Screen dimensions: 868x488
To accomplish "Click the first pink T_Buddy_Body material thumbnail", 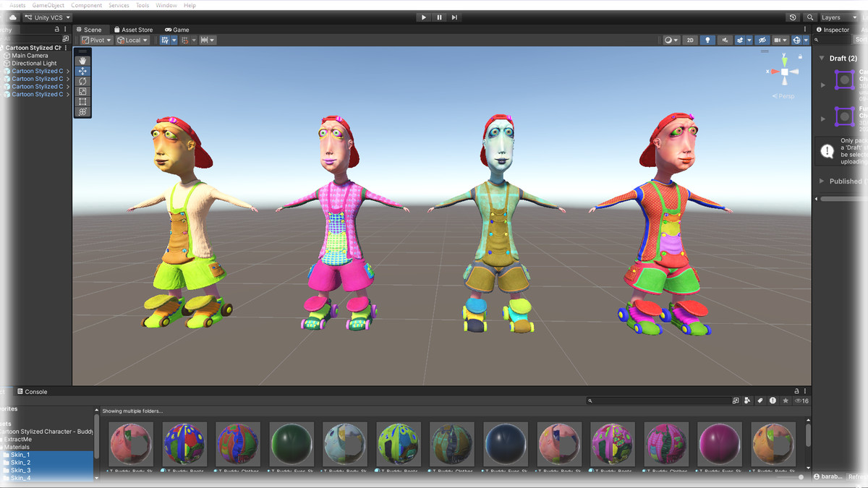I will click(x=131, y=444).
